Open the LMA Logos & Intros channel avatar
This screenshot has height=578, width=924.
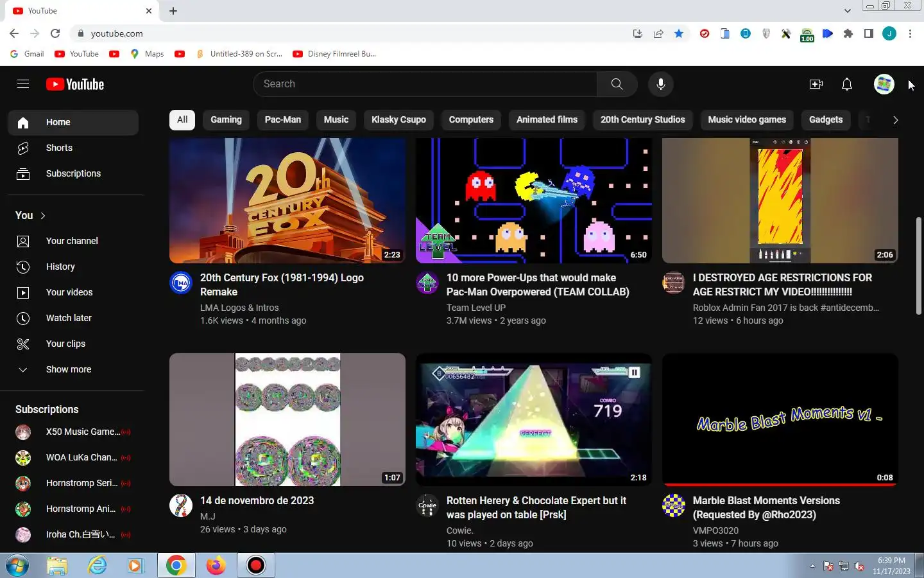tap(181, 283)
